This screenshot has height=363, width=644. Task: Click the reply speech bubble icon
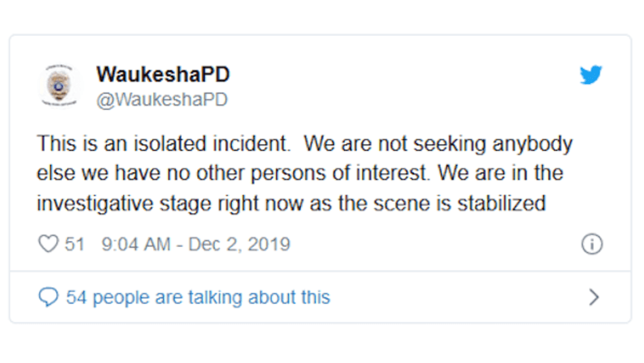point(48,297)
